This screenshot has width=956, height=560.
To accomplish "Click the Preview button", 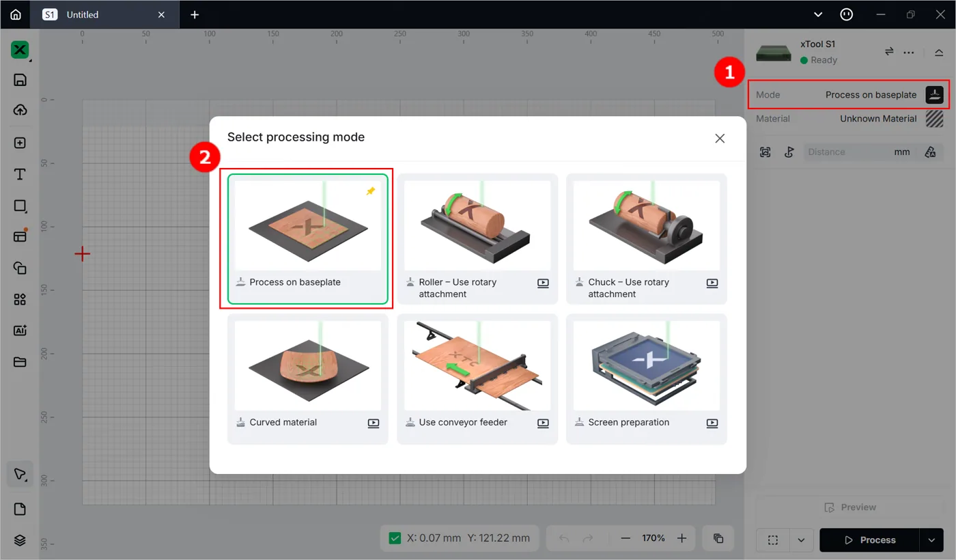I will pos(849,507).
